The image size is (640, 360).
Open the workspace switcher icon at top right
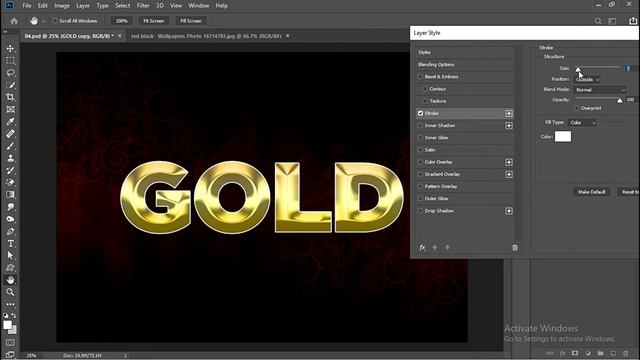(612, 21)
